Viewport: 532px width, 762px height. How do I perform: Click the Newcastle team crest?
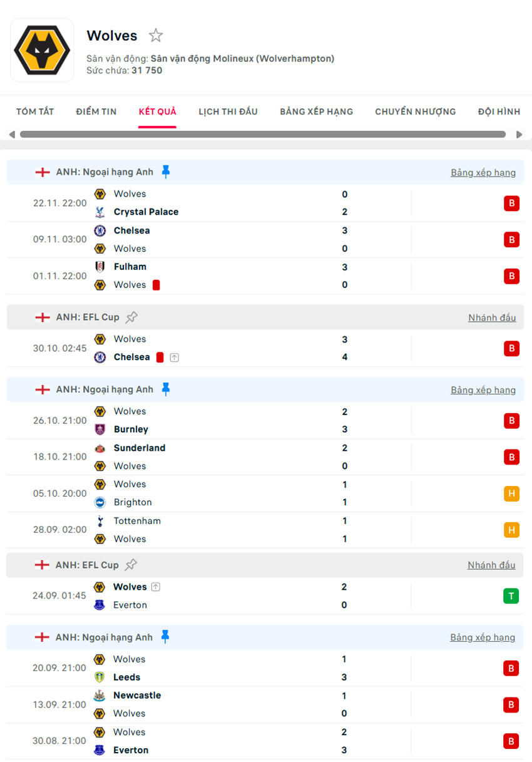(99, 696)
